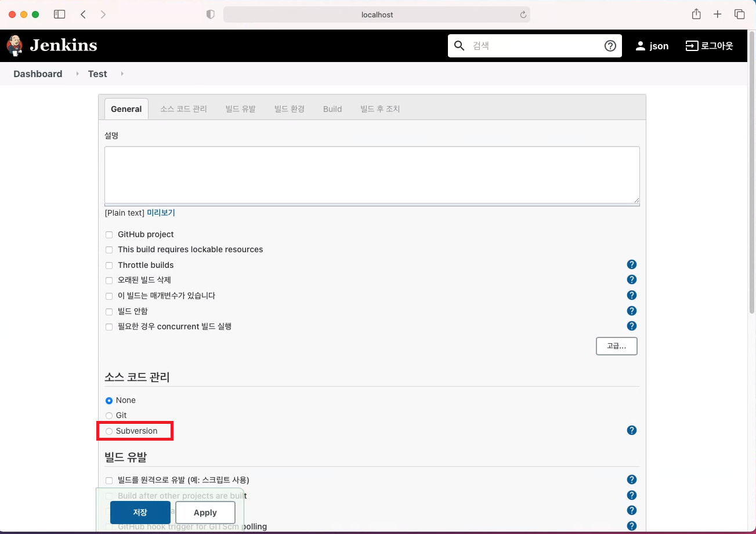The width and height of the screenshot is (756, 534).
Task: Open help for 이 빌드는 매개변수가 있습니다
Action: (x=632, y=295)
